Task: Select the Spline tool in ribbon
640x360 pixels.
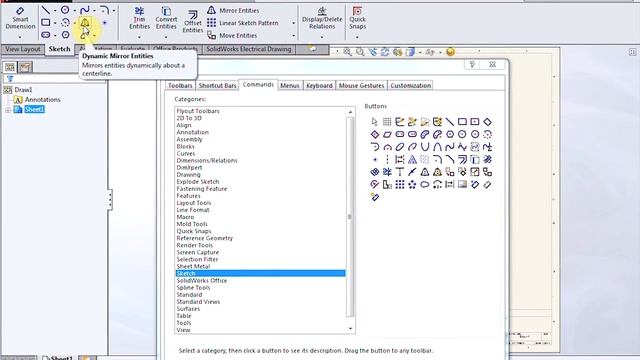Action: [x=84, y=10]
